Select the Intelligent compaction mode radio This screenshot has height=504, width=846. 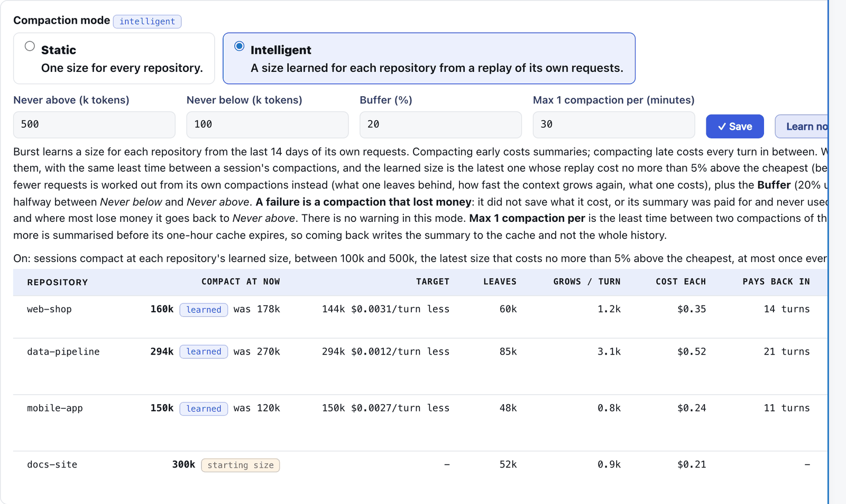tap(240, 46)
